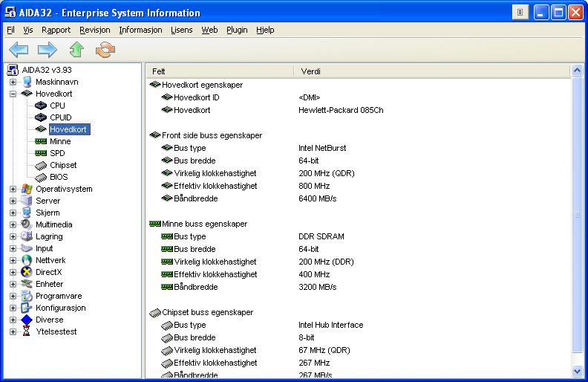This screenshot has height=382, width=588.
Task: Click the Nettverk globe icon
Action: click(x=27, y=260)
